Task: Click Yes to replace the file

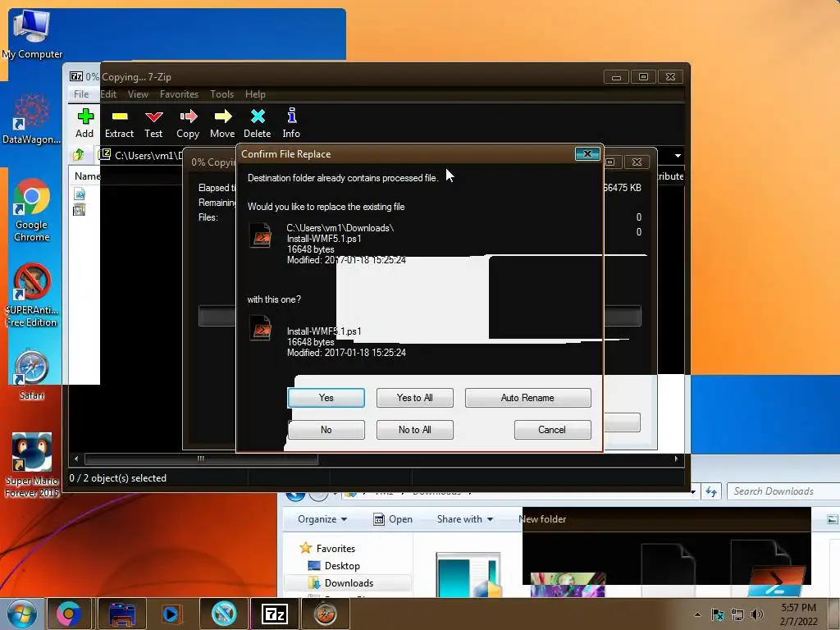Action: click(326, 398)
